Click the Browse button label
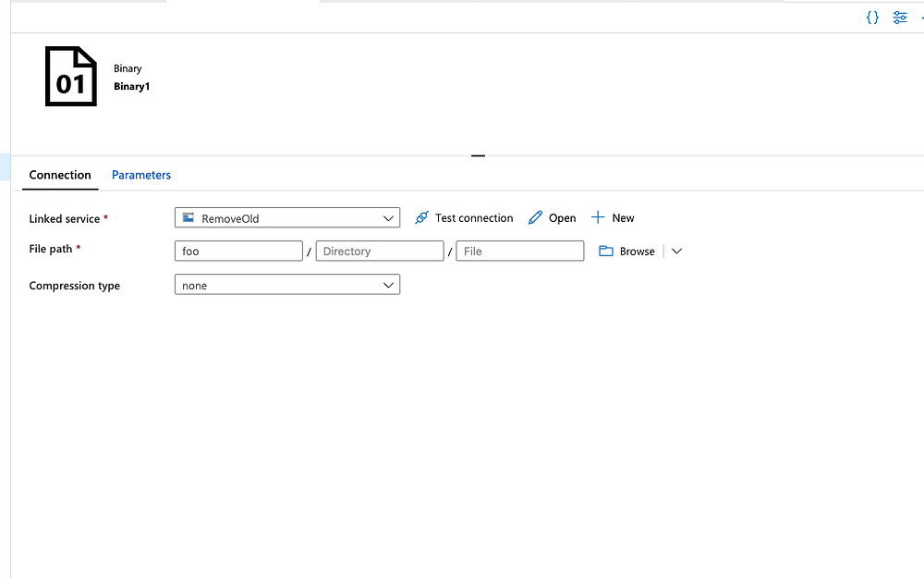Screen dimensions: 924x578 click(x=637, y=252)
